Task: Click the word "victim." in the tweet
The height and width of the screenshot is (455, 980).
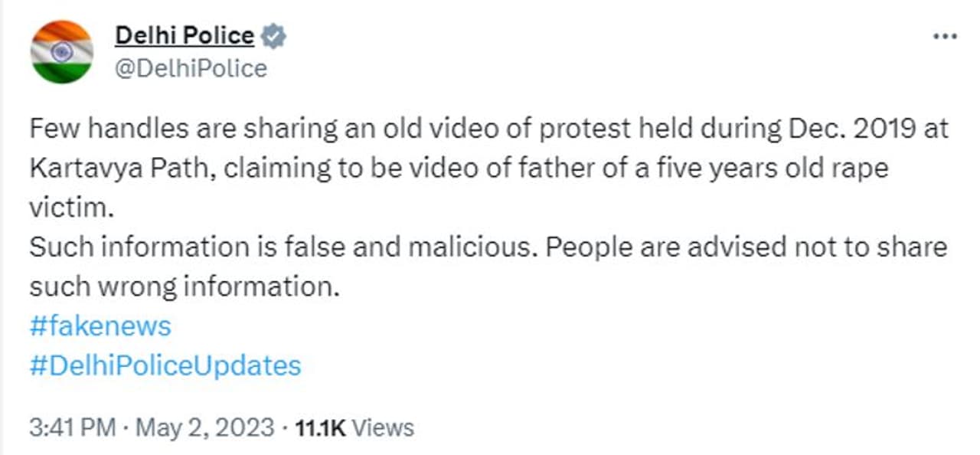Action: [x=65, y=208]
